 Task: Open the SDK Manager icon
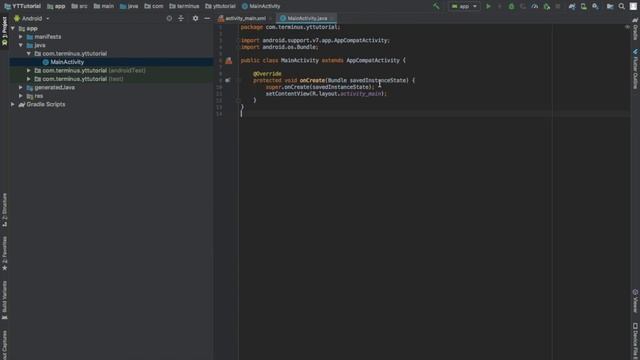(596, 6)
